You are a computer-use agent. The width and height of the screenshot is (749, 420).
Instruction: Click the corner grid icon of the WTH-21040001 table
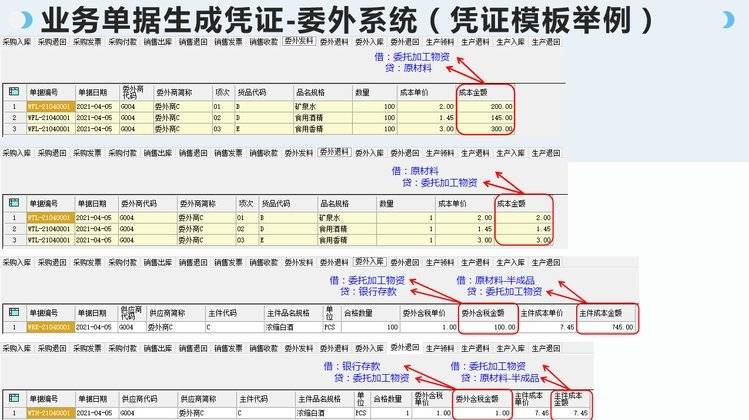pos(14,398)
